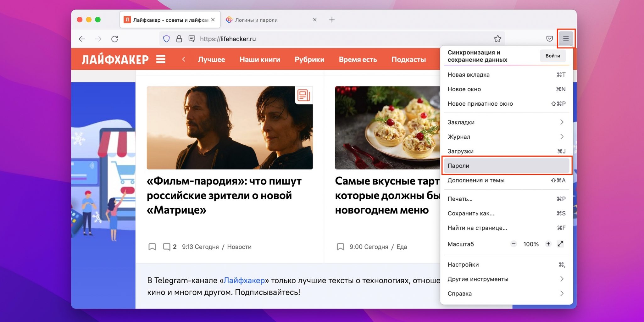Open the tartlets food article image
Image resolution: width=644 pixels, height=322 pixels.
tap(387, 128)
